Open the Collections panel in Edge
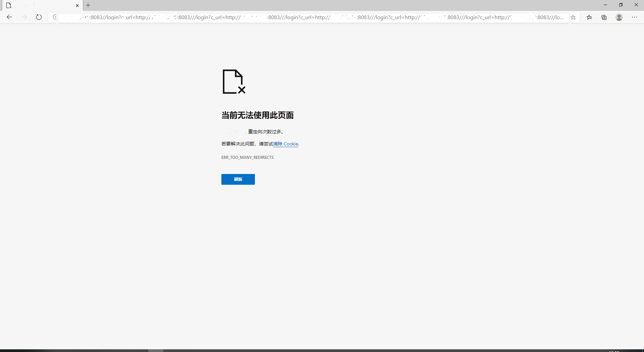This screenshot has height=352, width=644. (x=604, y=17)
